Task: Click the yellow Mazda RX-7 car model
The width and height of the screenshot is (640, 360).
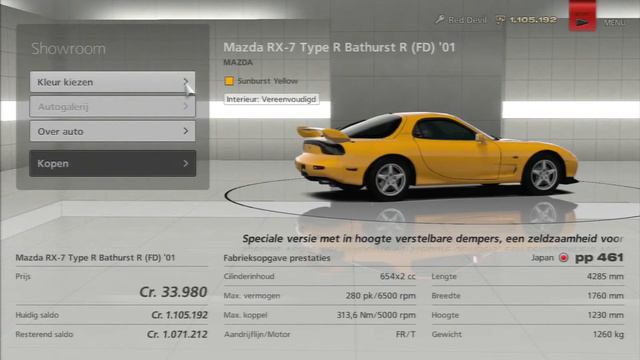Action: (x=436, y=155)
